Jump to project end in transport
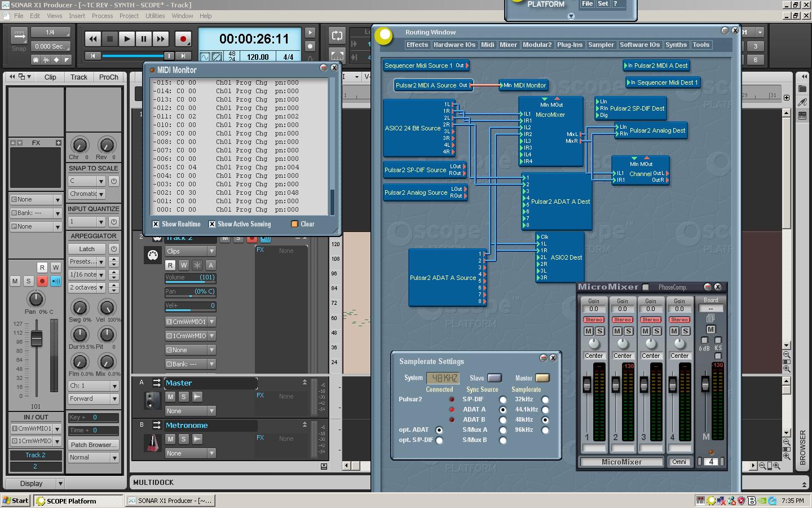The height and width of the screenshot is (508, 812). 183,56
